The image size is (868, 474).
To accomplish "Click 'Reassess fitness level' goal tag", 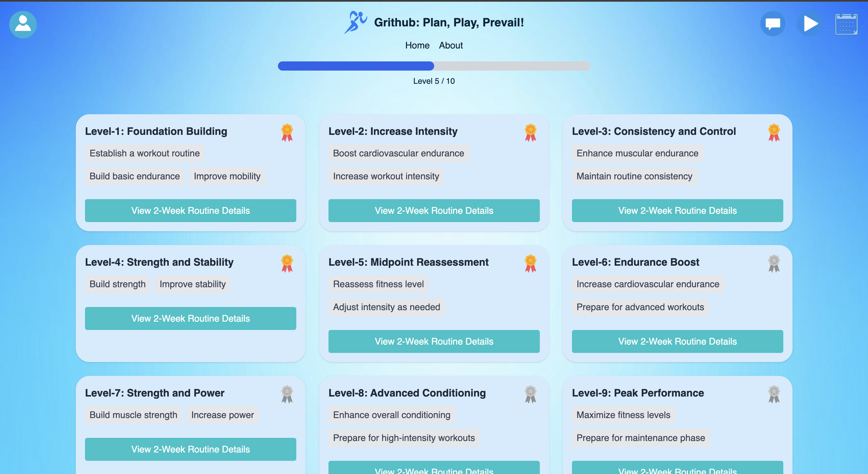I will click(x=378, y=284).
